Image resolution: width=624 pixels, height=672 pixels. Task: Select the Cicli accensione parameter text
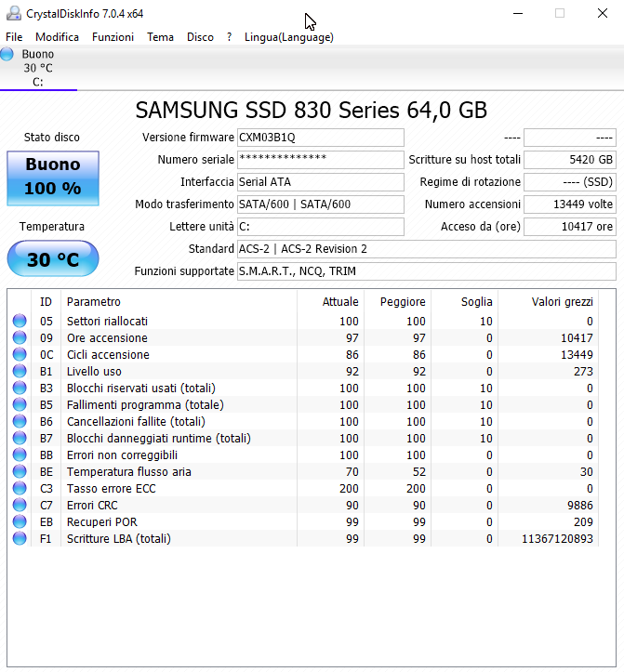pyautogui.click(x=108, y=355)
